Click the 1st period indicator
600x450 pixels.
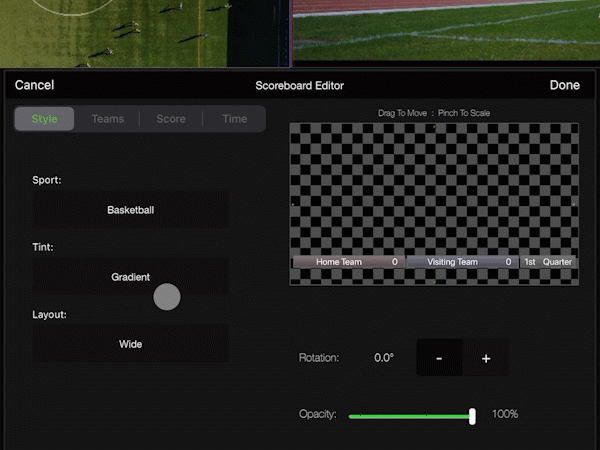click(x=530, y=262)
